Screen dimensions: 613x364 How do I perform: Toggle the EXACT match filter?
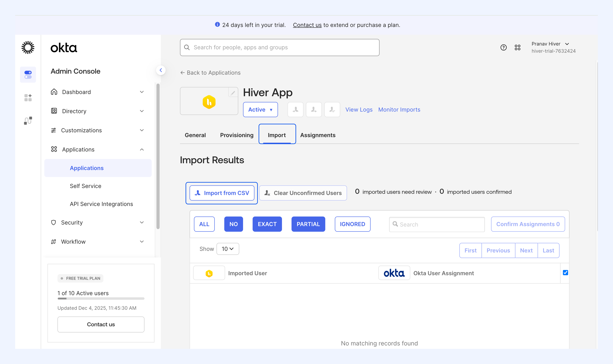[x=267, y=224]
